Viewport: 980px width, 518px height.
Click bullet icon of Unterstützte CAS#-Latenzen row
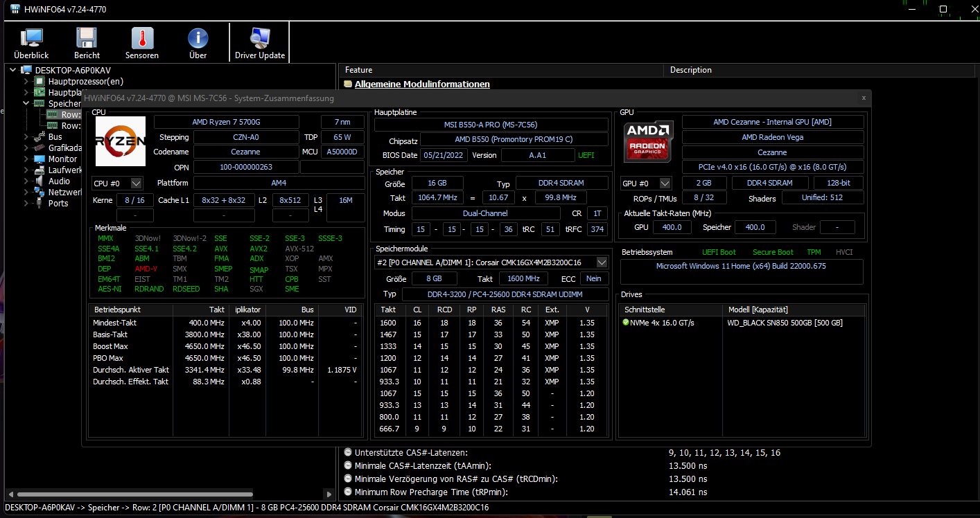pyautogui.click(x=348, y=452)
